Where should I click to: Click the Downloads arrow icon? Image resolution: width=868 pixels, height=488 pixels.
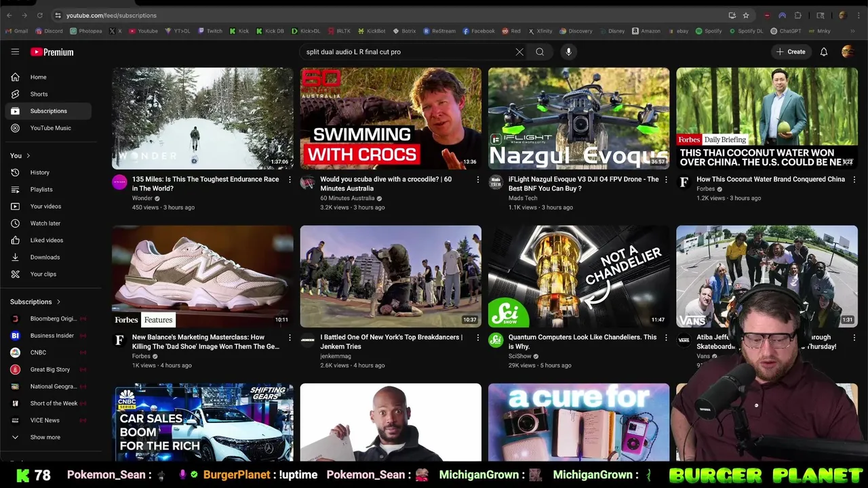[x=16, y=257]
